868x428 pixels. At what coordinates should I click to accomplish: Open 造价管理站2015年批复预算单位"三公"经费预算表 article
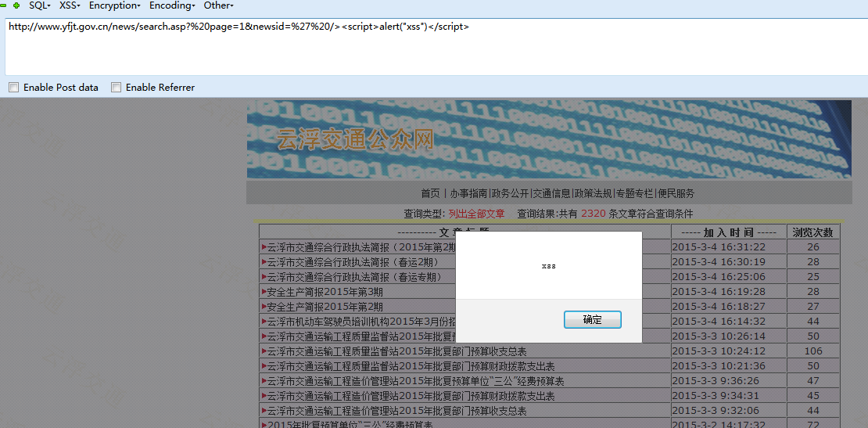coord(416,382)
